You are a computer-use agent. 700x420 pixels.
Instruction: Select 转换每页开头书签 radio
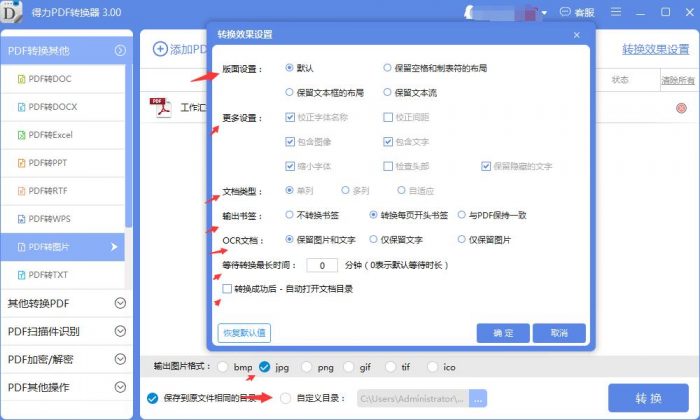point(373,215)
